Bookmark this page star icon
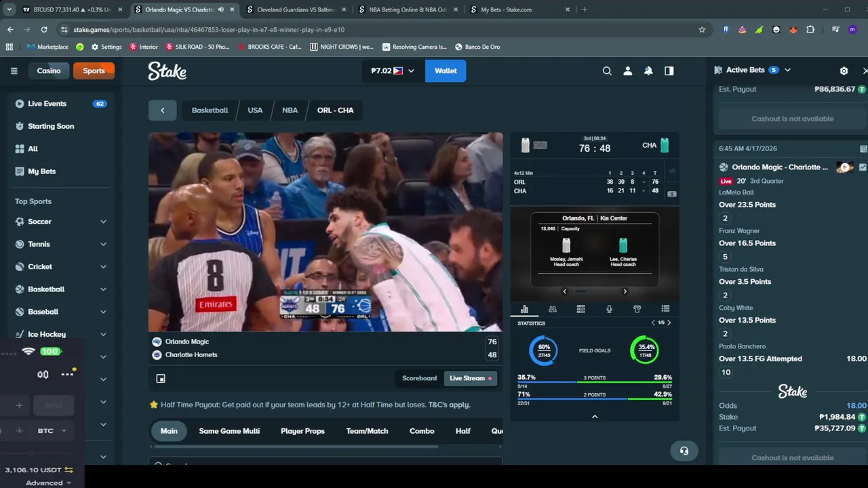Viewport: 868px width, 488px height. (x=702, y=30)
